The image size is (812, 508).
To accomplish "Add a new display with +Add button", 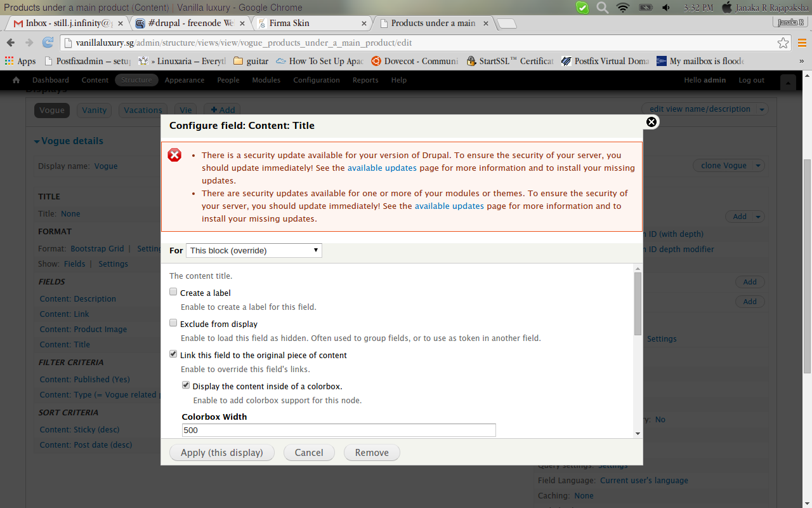I will (x=223, y=110).
